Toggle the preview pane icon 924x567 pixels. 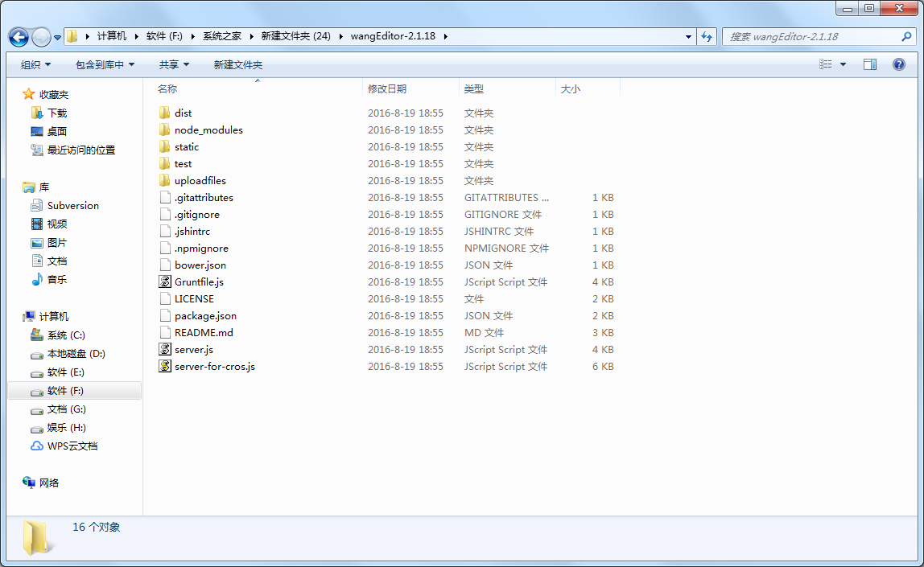(869, 64)
